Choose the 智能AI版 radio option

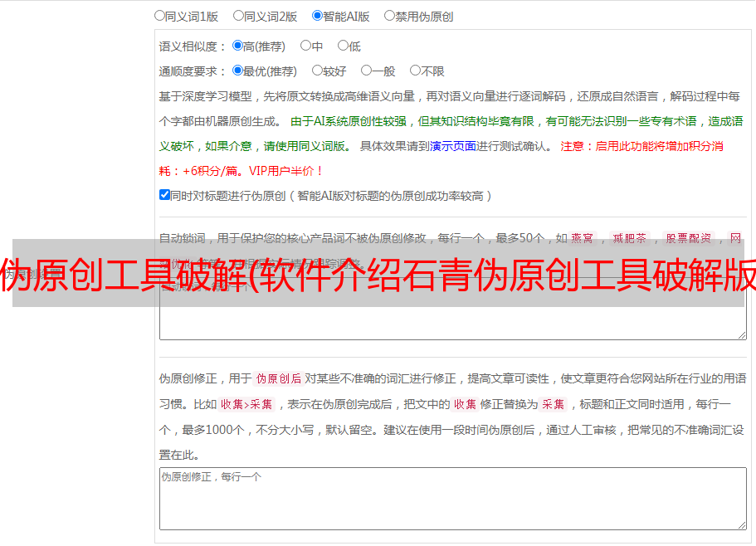[x=317, y=16]
